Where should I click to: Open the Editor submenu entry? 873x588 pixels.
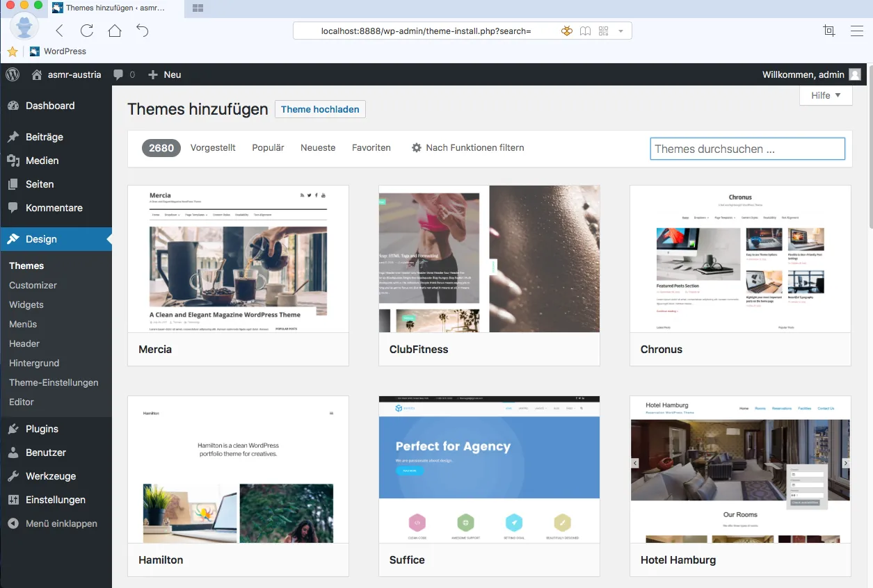tap(22, 402)
